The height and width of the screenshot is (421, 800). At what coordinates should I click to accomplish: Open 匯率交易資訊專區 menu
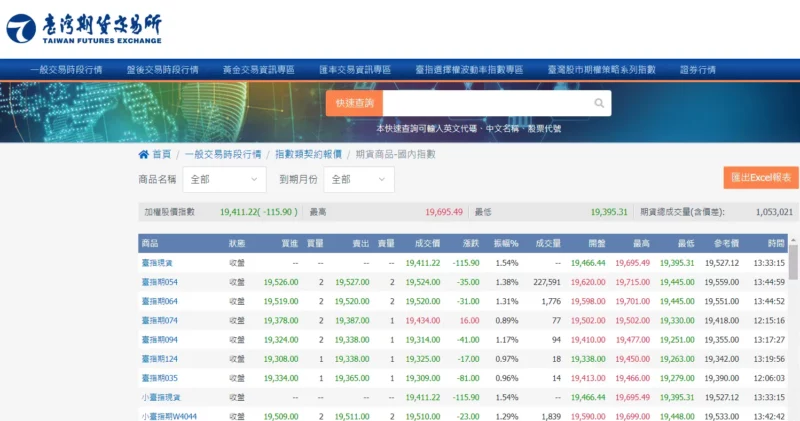click(355, 70)
